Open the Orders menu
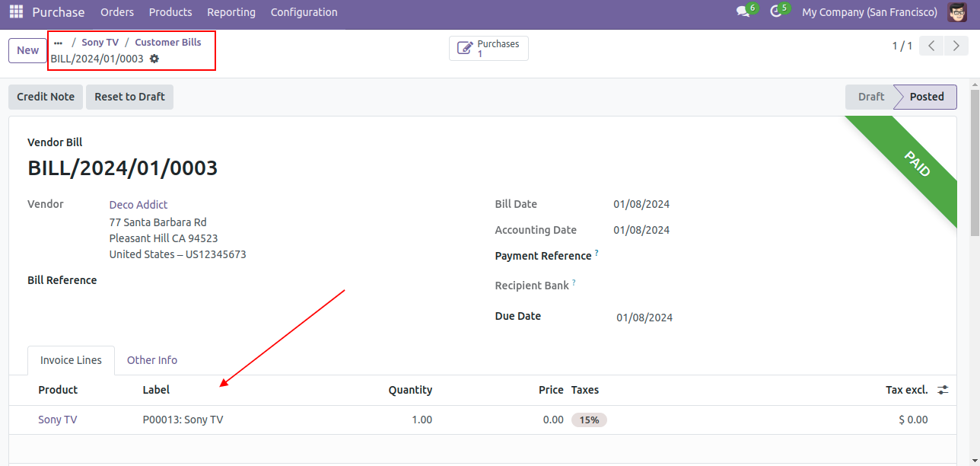Screen dimensions: 980x466 [x=117, y=12]
